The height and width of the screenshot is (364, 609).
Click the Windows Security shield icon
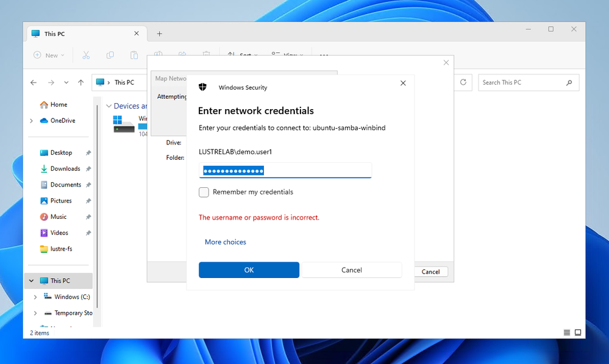tap(202, 87)
